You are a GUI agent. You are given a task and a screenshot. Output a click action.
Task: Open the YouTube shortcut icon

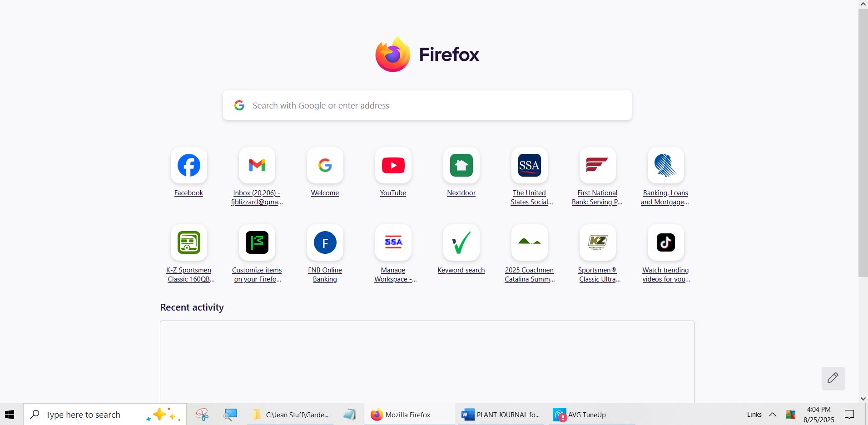(393, 165)
